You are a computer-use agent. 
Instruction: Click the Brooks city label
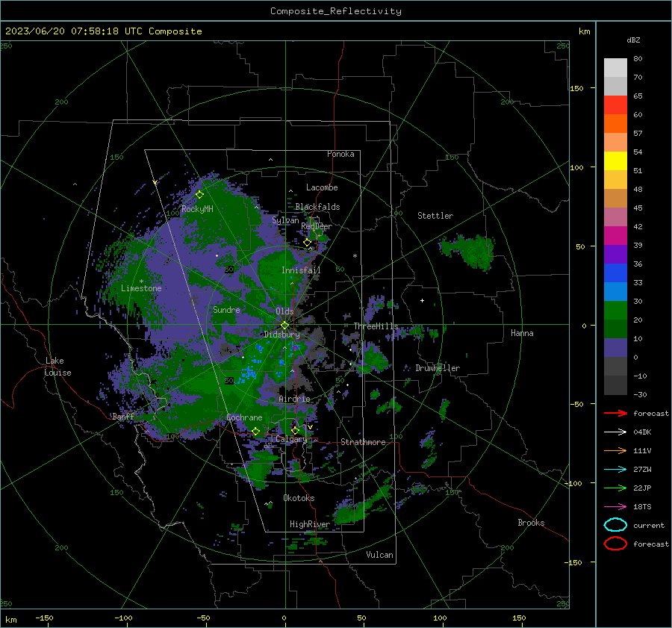pos(531,523)
